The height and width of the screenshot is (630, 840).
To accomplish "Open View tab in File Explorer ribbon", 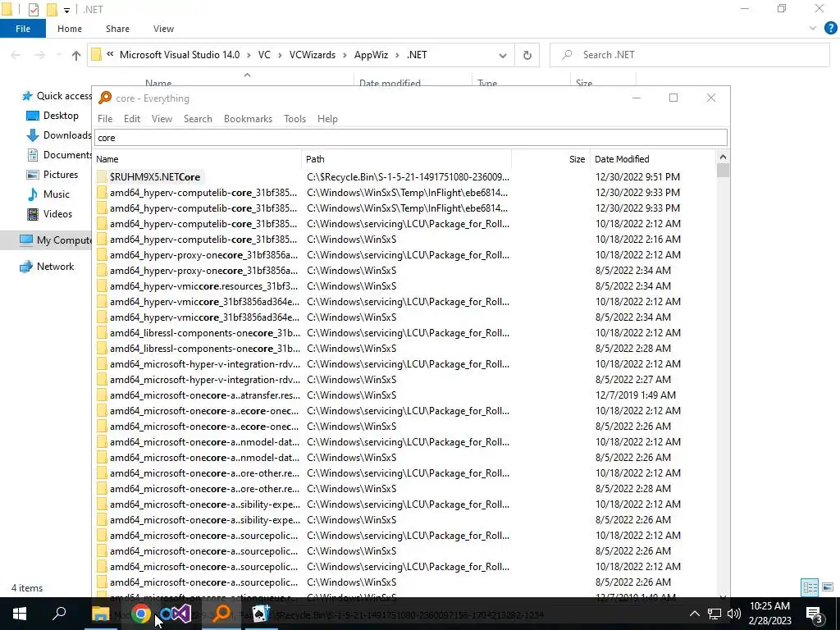I will (x=163, y=29).
